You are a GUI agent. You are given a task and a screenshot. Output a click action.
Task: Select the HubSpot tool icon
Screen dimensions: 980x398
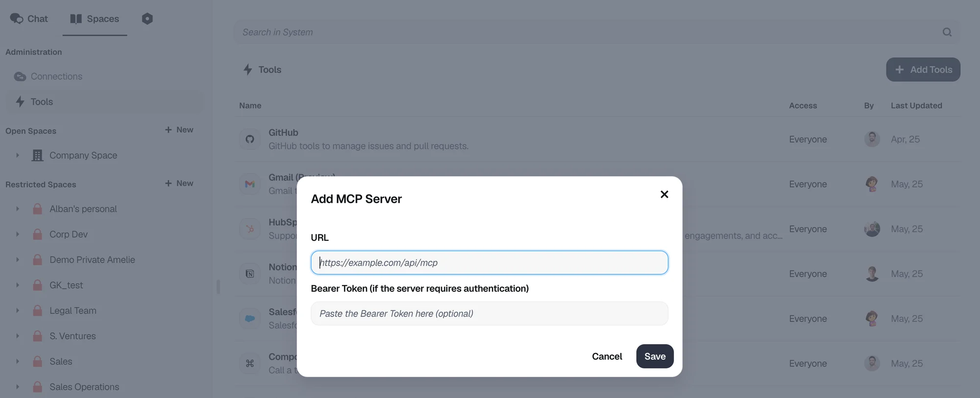[250, 229]
